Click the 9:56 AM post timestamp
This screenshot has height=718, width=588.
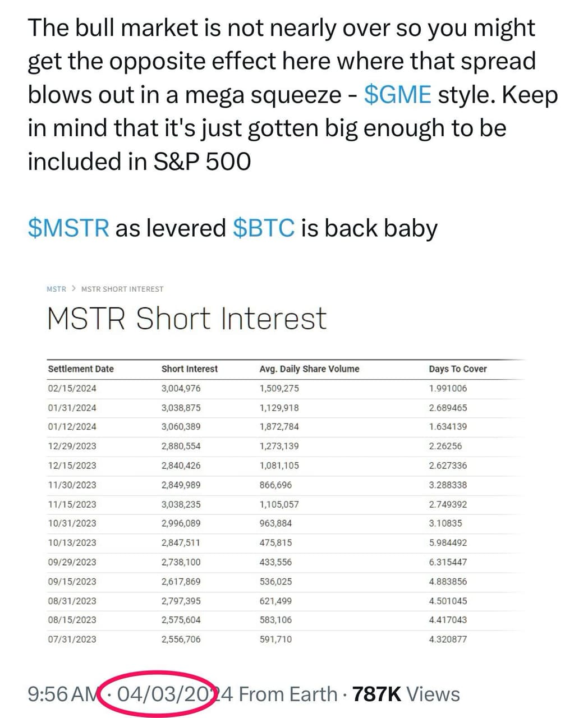[x=63, y=694]
